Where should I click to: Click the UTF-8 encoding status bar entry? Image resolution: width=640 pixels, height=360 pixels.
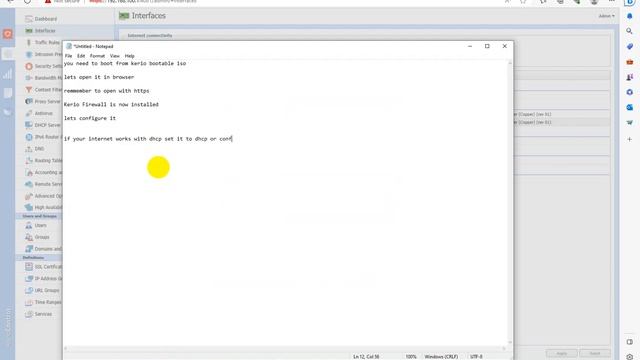[476, 356]
